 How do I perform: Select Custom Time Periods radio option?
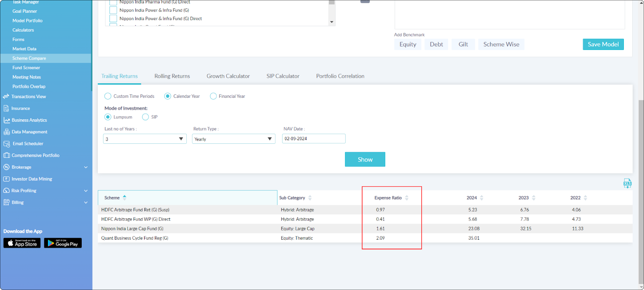(x=108, y=96)
